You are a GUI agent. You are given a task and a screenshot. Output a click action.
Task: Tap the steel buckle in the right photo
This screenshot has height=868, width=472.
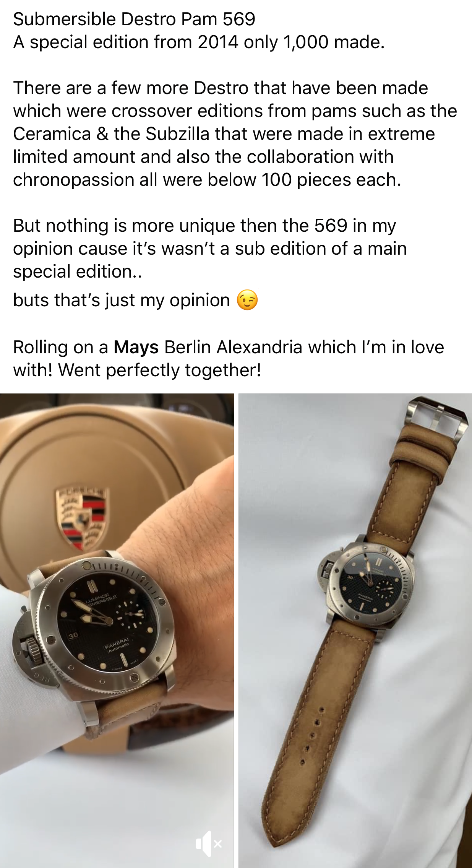click(x=437, y=419)
